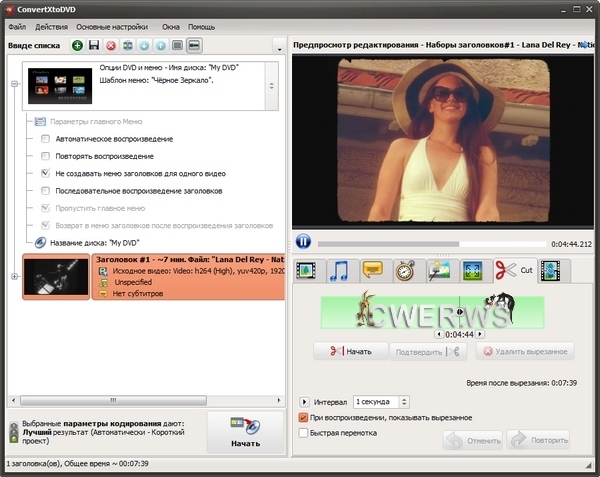
Task: Collapse the DVD options tree node
Action: click(14, 85)
